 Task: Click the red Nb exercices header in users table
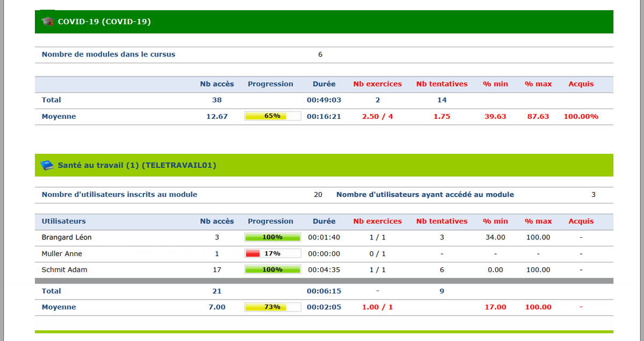pos(378,221)
